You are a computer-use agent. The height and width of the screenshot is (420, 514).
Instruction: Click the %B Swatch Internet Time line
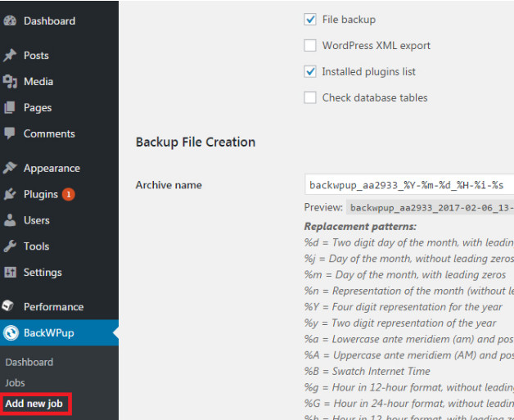tap(367, 371)
